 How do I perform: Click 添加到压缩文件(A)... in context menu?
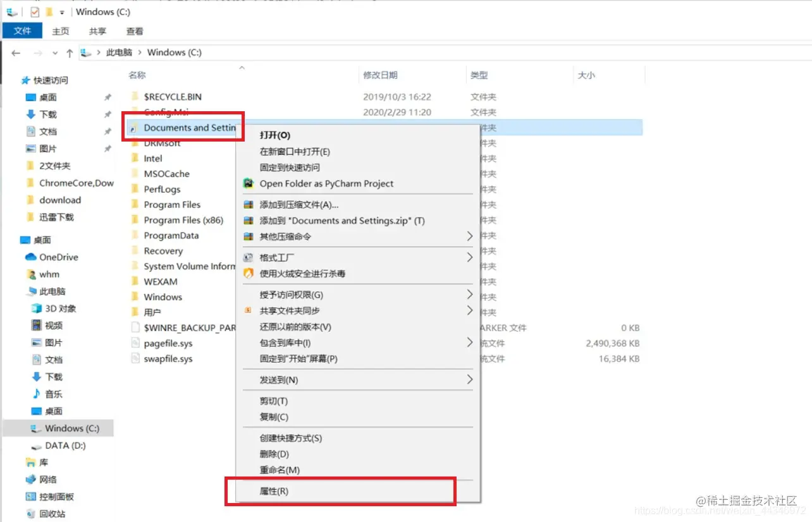299,205
